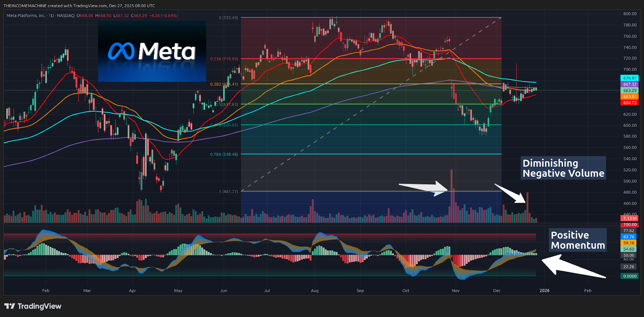Select Fibonacci level label 1 (481.77)
Image resolution: width=644 pixels, height=317 pixels.
(228, 191)
